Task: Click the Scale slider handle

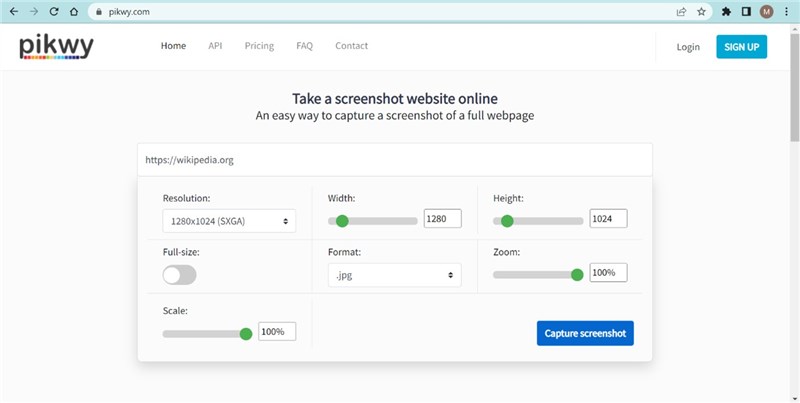Action: [246, 334]
